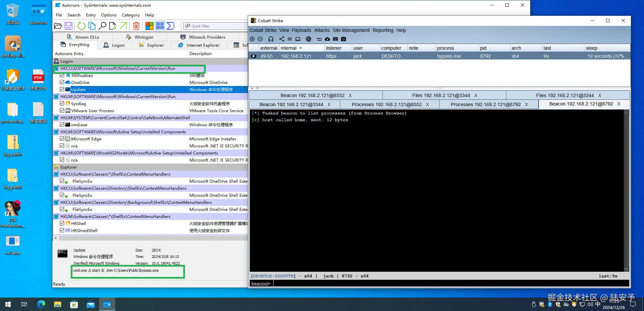Sort by the internal column header
The image size is (644, 311).
pos(302,48)
